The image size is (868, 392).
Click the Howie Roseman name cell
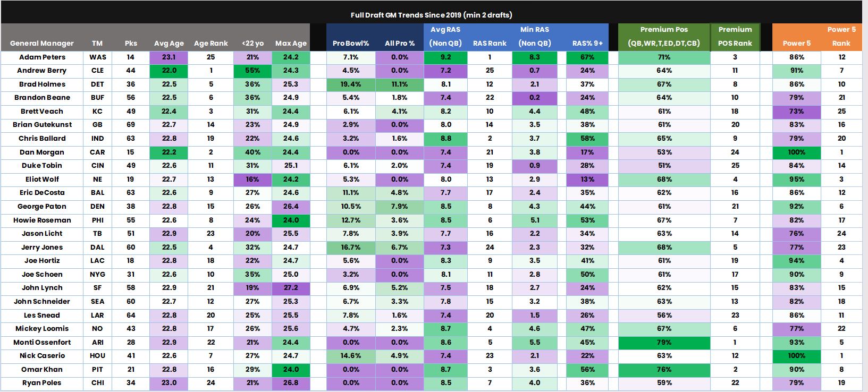pos(42,220)
